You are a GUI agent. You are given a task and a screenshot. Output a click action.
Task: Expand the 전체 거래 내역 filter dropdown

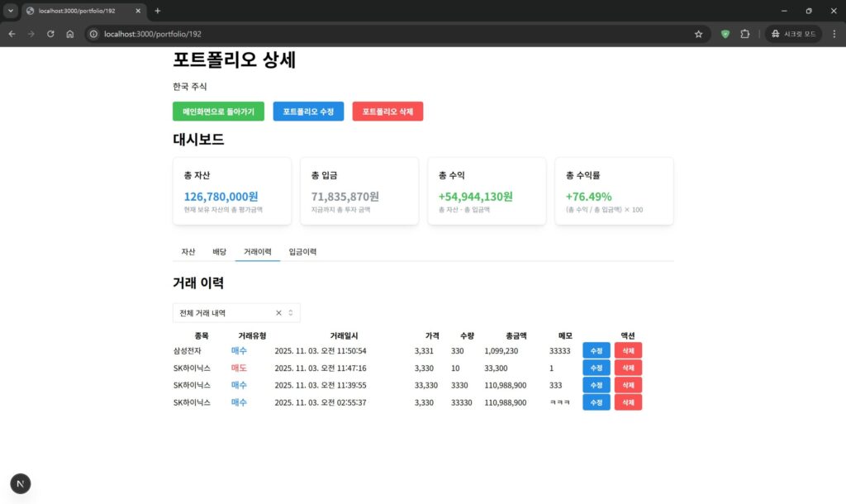pyautogui.click(x=291, y=313)
